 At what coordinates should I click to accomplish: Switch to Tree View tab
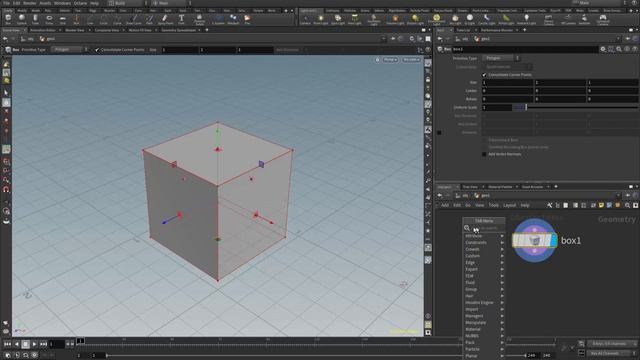tap(470, 187)
